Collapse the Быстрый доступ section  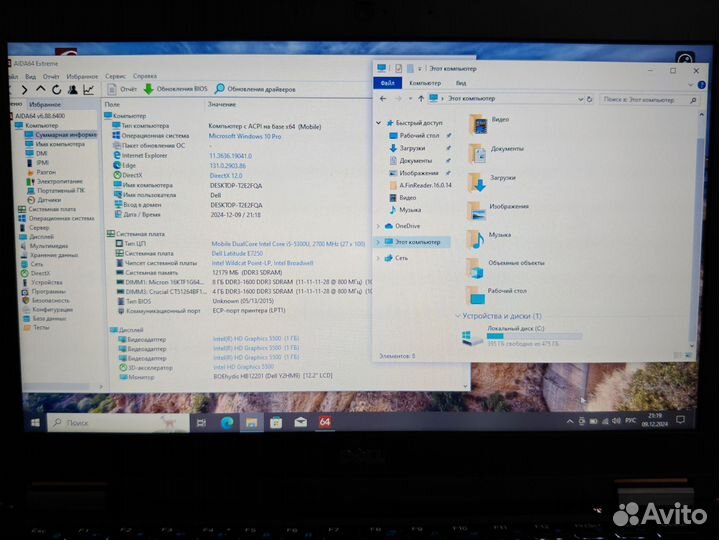(x=378, y=123)
